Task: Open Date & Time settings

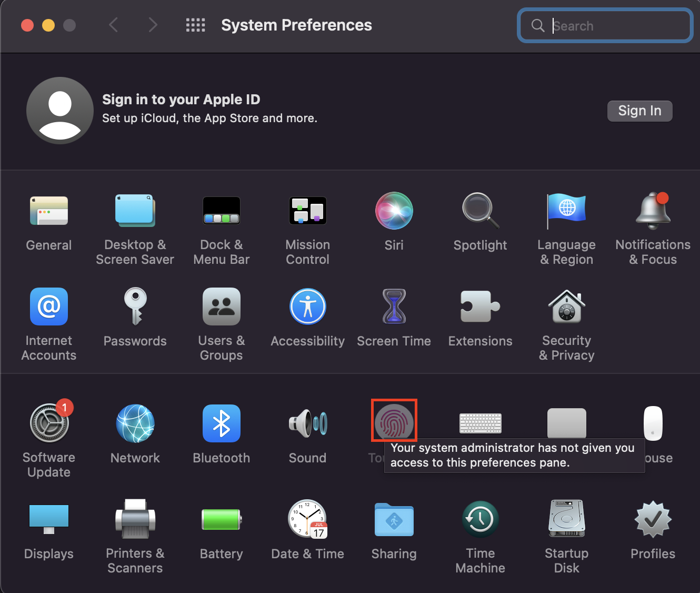Action: [308, 519]
